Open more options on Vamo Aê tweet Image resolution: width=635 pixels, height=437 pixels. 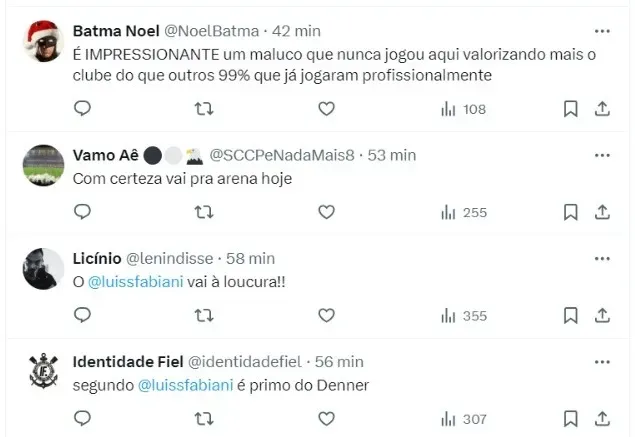pyautogui.click(x=602, y=154)
